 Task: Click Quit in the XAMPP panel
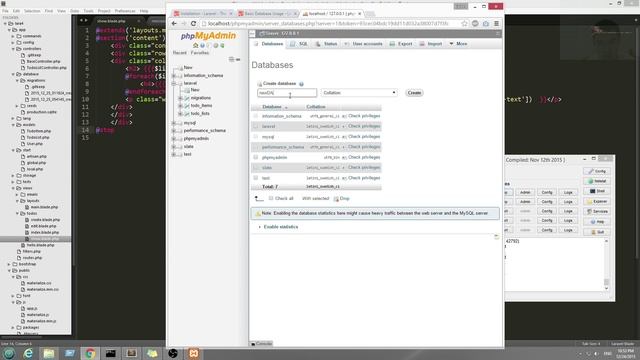coord(597,232)
